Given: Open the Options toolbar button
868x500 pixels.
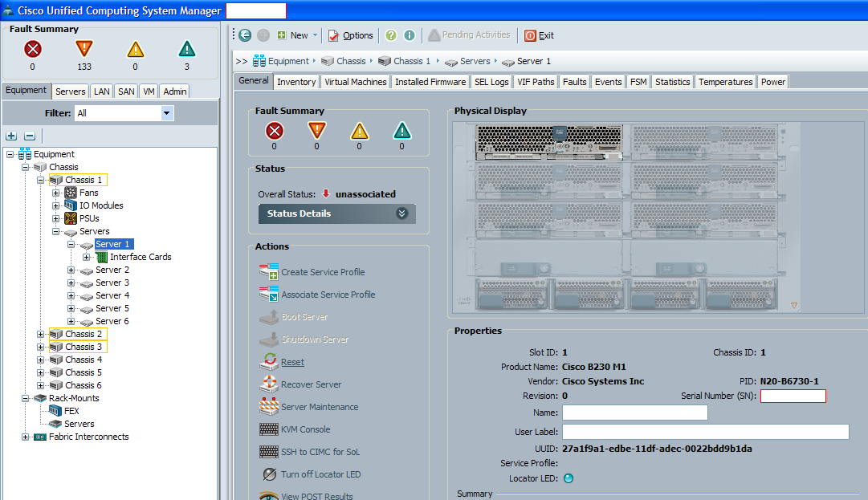Looking at the screenshot, I should click(350, 35).
